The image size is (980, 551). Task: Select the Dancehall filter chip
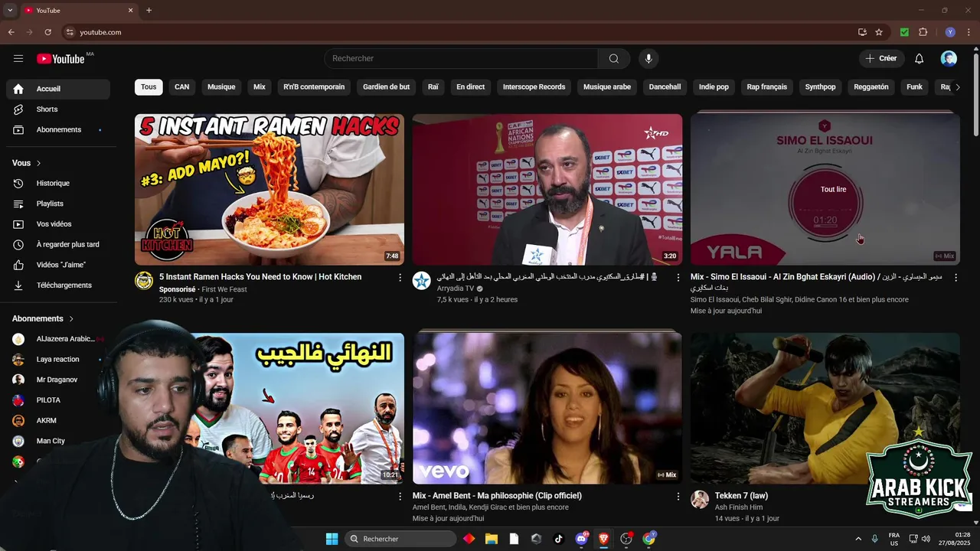tap(665, 87)
